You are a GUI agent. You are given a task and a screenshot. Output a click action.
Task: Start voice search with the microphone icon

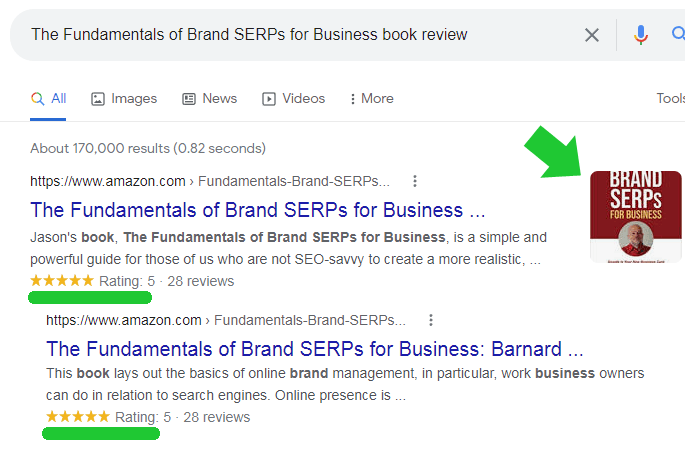click(641, 35)
